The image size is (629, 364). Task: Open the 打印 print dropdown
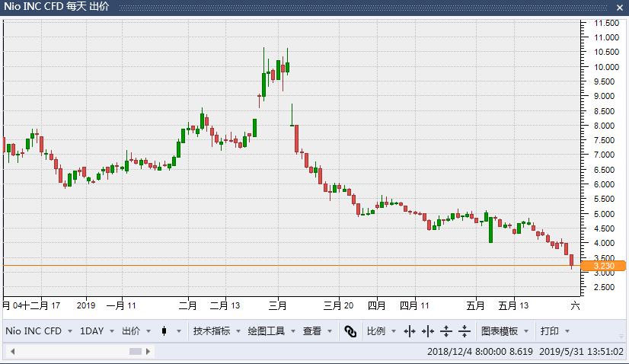click(555, 331)
